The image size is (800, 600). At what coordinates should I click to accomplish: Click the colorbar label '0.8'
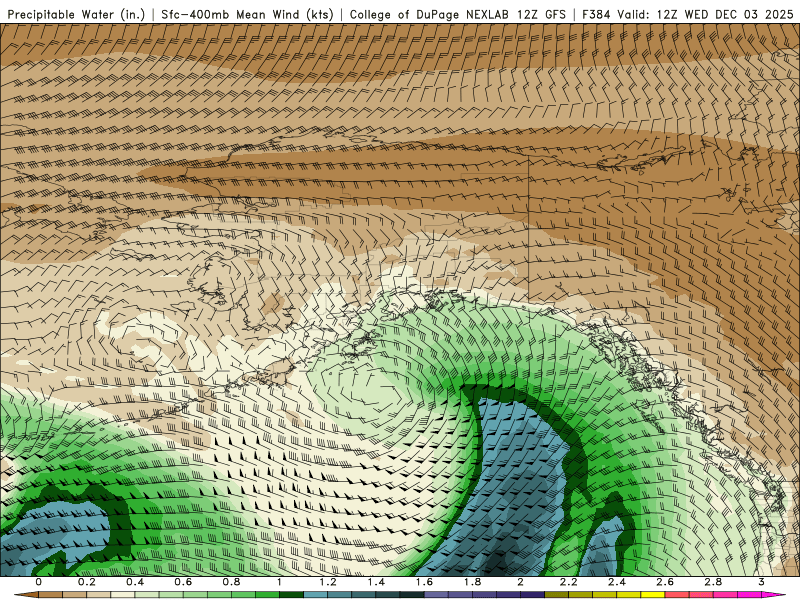[232, 582]
